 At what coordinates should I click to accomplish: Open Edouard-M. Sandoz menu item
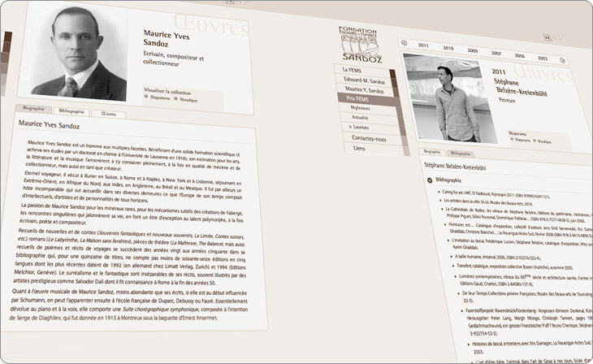tap(364, 80)
